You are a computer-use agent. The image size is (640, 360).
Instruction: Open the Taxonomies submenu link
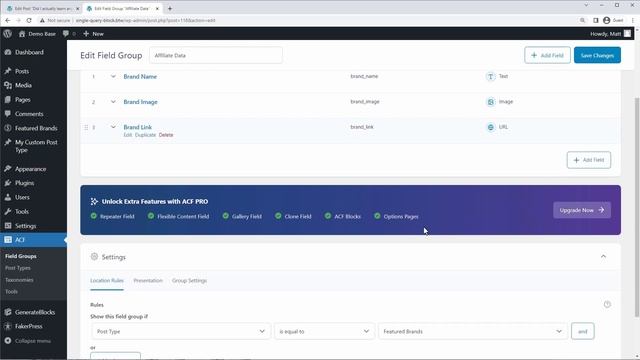coord(19,280)
